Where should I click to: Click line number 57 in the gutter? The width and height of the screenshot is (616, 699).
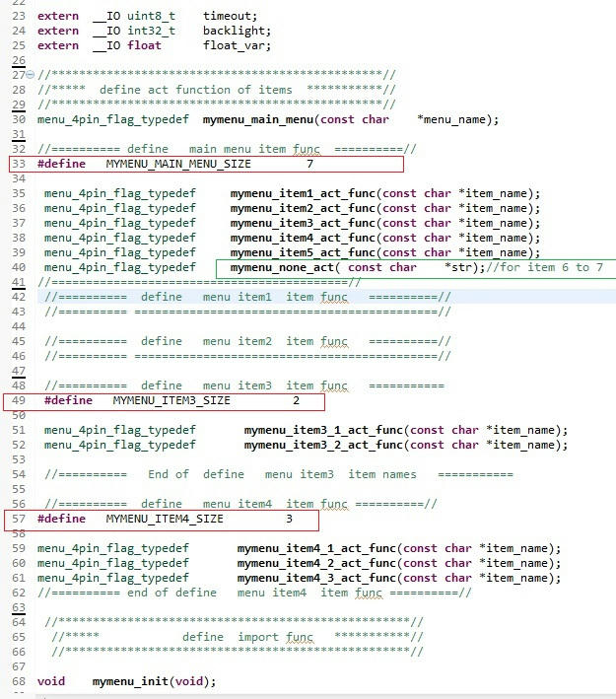point(20,519)
